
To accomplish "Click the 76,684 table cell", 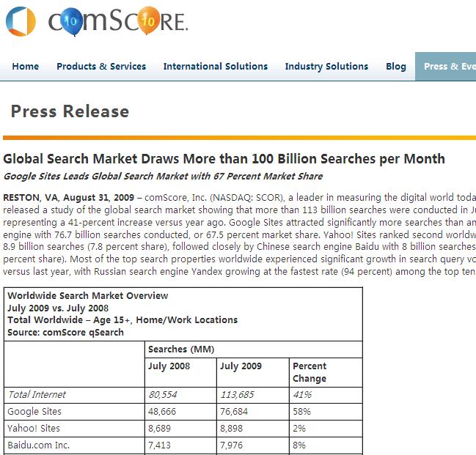I will point(253,412).
